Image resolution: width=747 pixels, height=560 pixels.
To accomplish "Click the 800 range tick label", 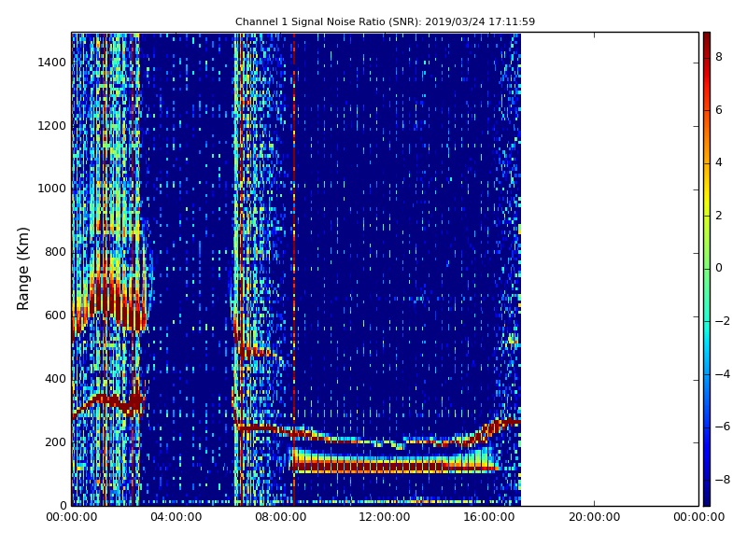I will [55, 252].
